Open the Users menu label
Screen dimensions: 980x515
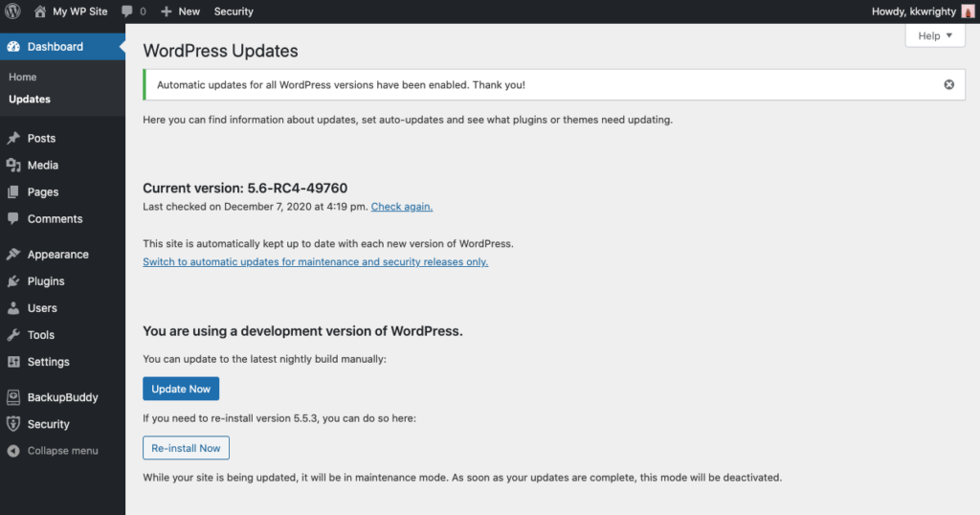(42, 308)
